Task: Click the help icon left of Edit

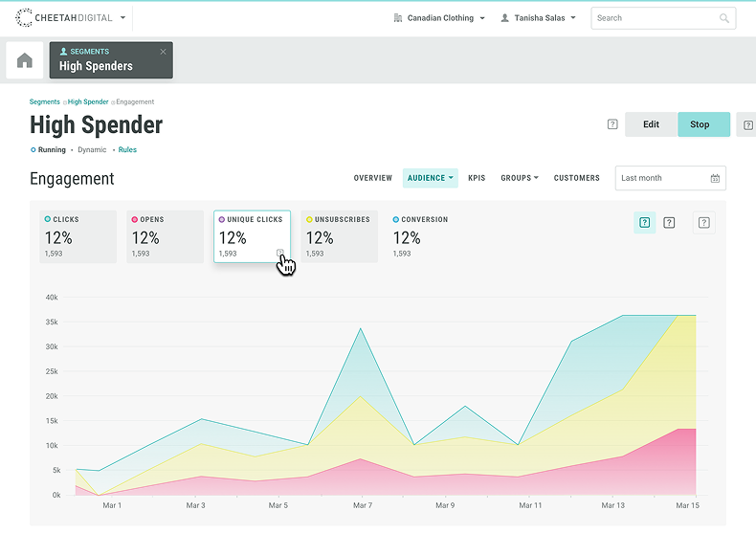Action: [x=612, y=124]
